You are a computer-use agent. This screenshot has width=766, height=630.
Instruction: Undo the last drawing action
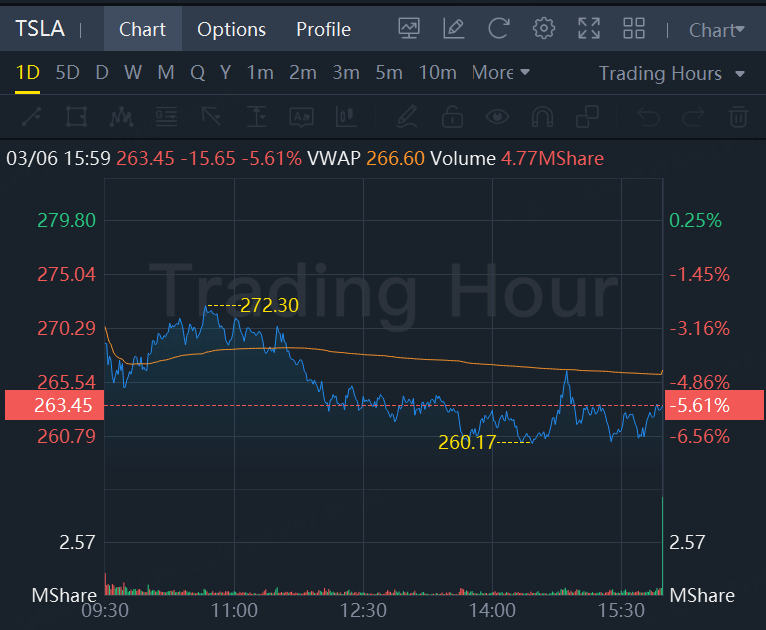tap(649, 117)
